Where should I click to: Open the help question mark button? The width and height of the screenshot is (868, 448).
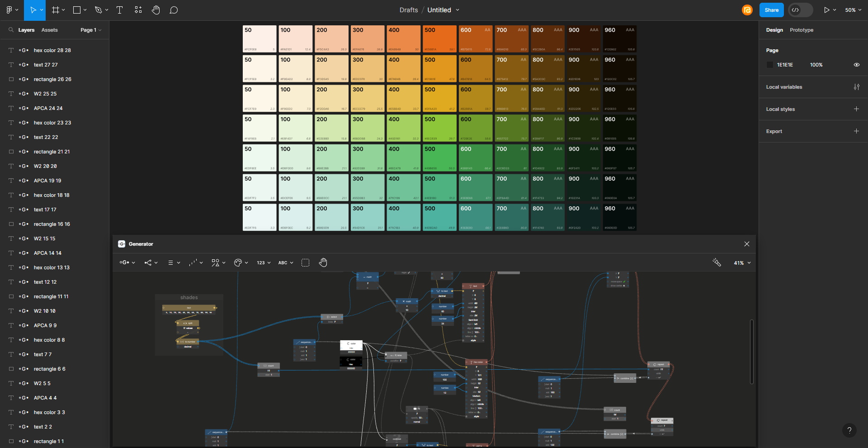tap(849, 430)
